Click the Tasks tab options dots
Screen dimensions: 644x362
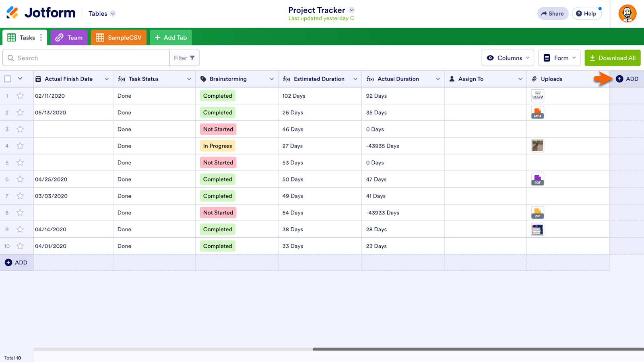pyautogui.click(x=41, y=38)
